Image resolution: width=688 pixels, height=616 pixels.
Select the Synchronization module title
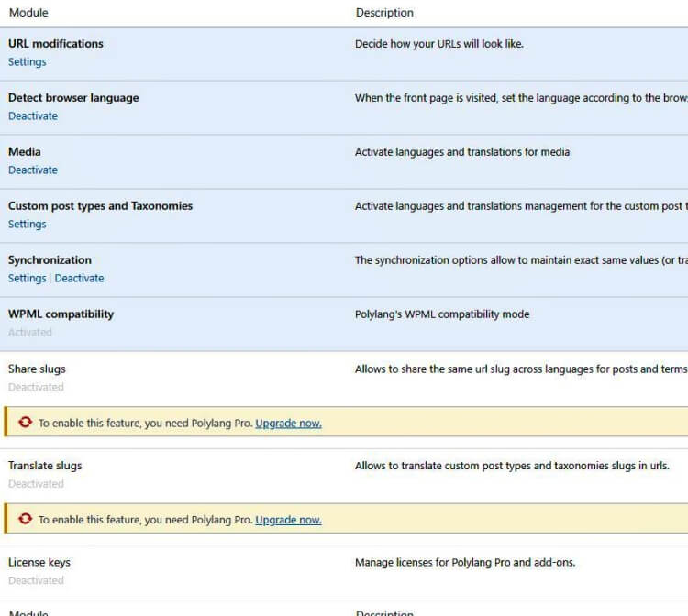(50, 260)
